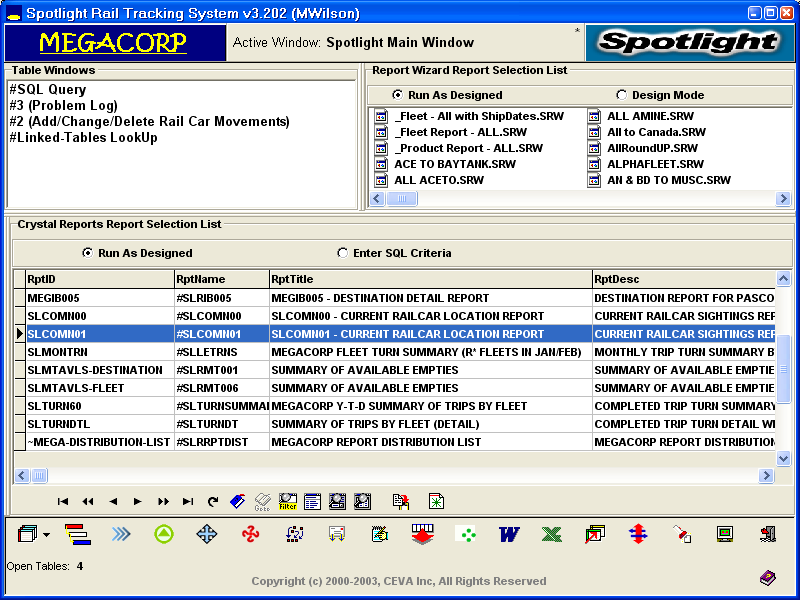Click the green up-arrow circle icon
800x600 pixels.
point(164,534)
